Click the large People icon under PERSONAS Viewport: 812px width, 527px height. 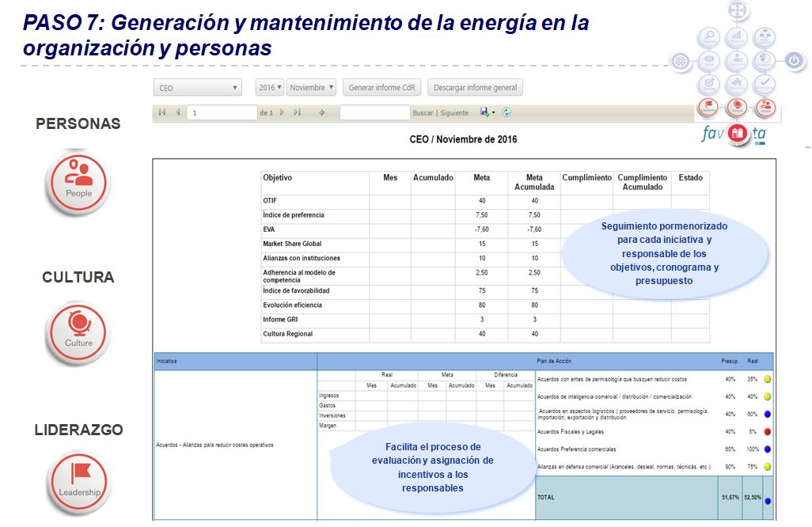pyautogui.click(x=78, y=183)
